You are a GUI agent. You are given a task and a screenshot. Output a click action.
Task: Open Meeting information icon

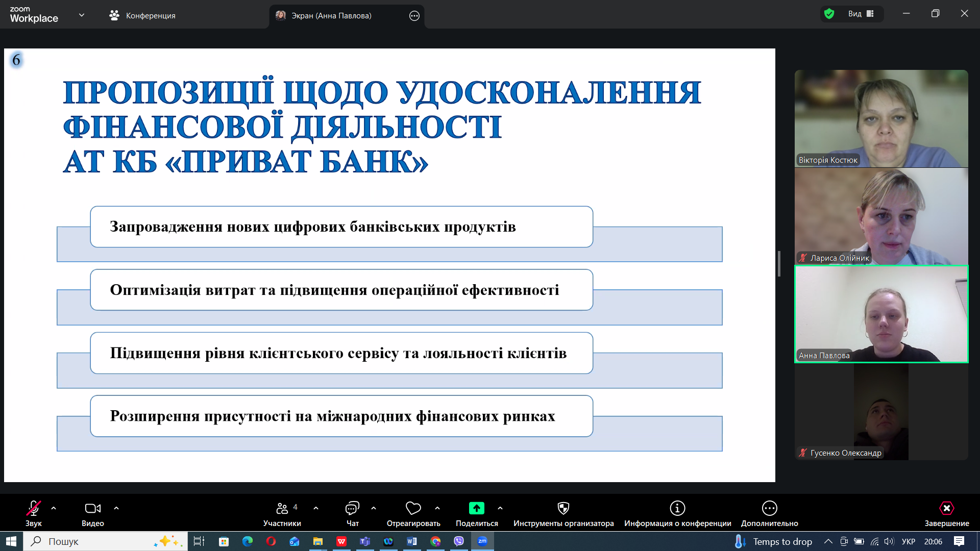pyautogui.click(x=677, y=508)
